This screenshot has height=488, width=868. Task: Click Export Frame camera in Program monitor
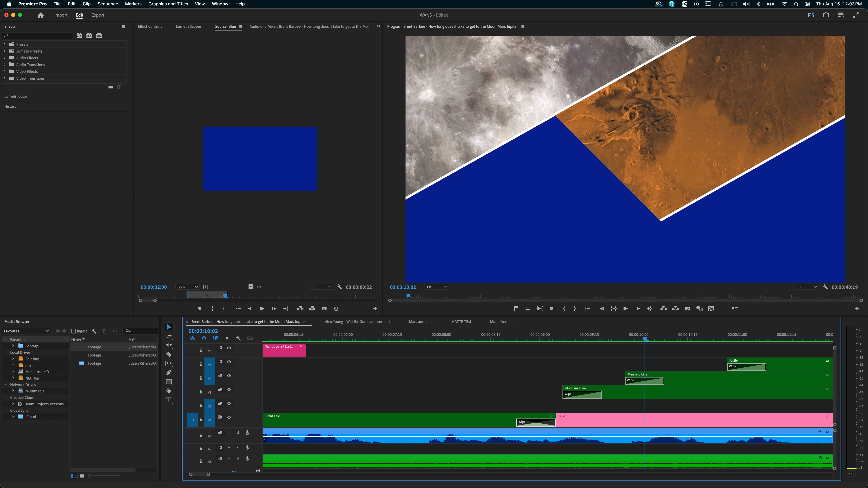687,309
